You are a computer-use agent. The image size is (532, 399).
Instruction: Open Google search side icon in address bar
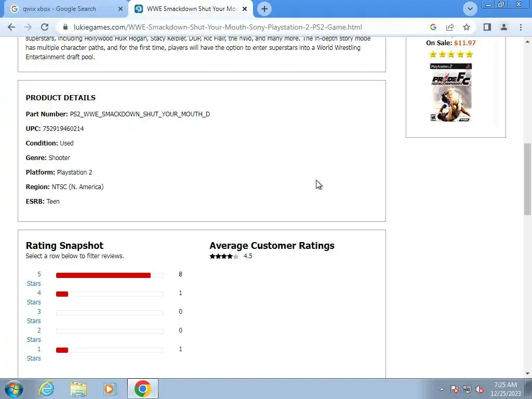(x=433, y=27)
